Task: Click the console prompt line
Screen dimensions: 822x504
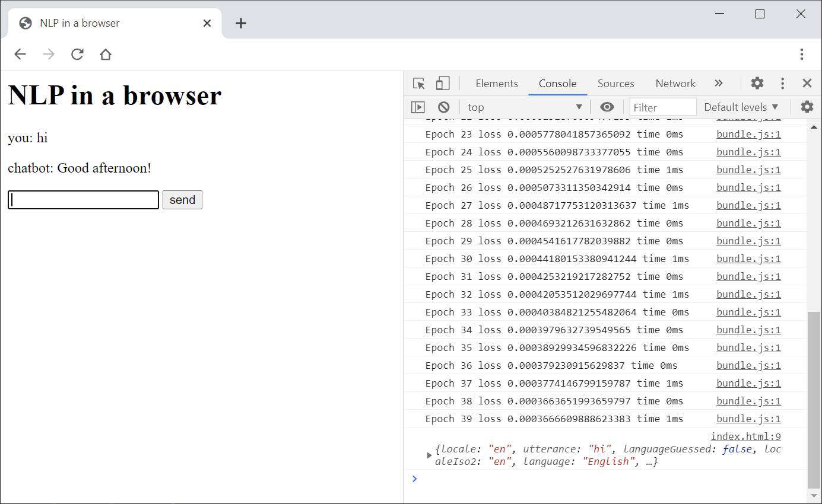Action: click(605, 479)
